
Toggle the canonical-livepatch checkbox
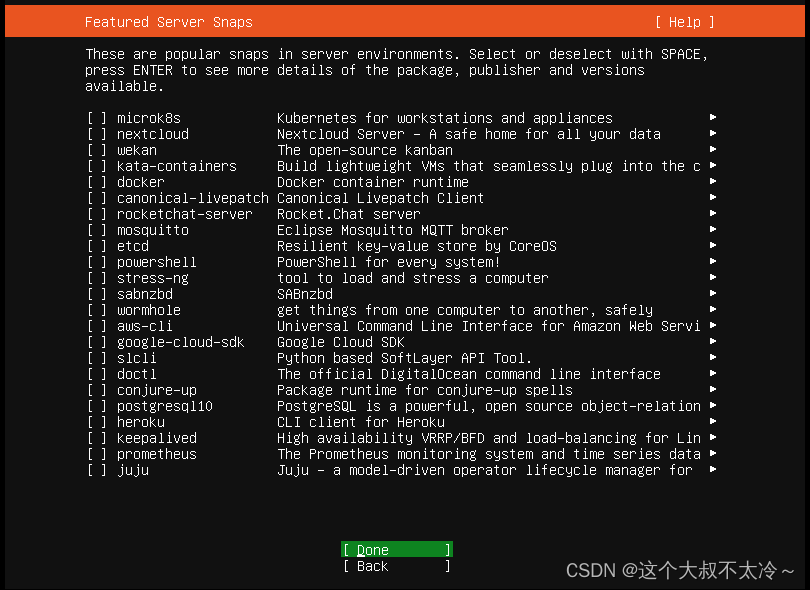(x=97, y=198)
